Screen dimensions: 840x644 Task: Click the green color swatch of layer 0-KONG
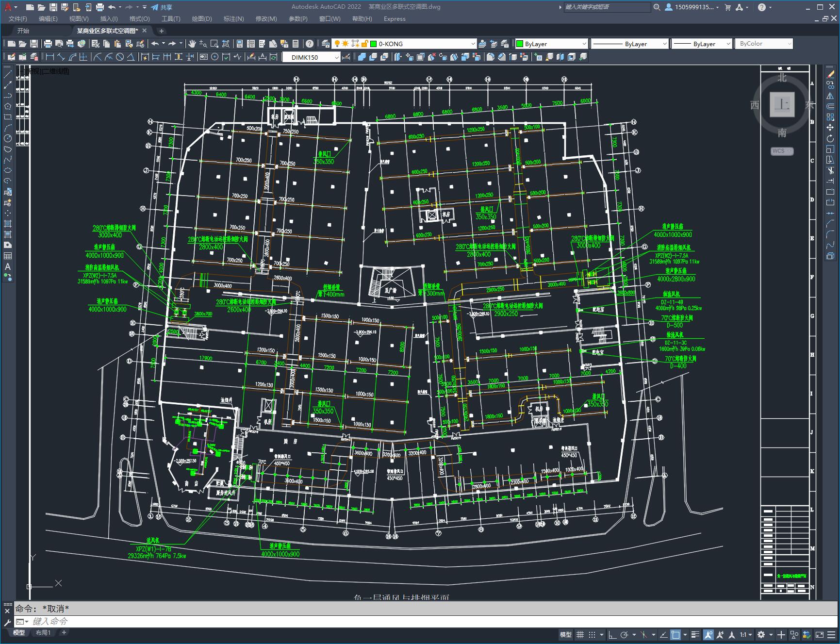(374, 44)
